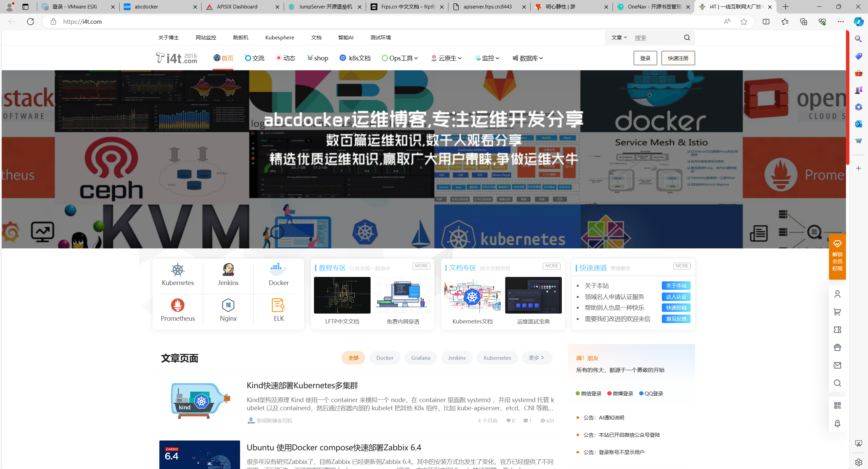
Task: Open the Nginx icon shortcut
Action: [x=228, y=305]
